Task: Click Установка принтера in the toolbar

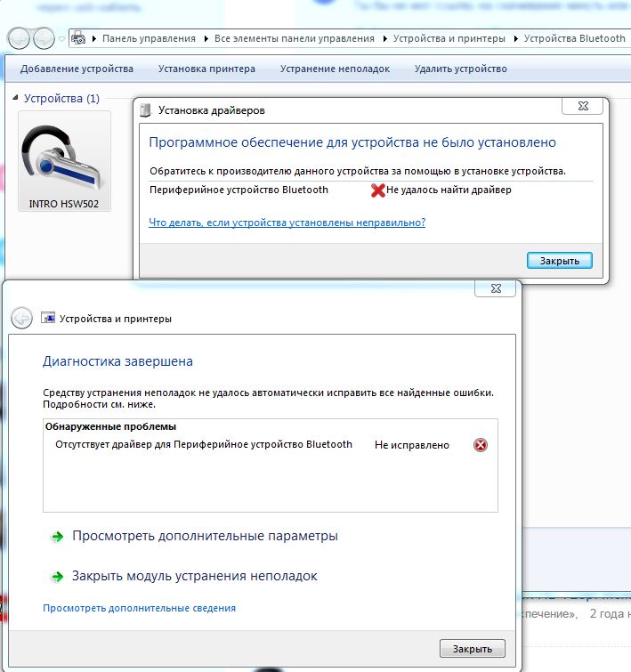Action: (x=206, y=69)
